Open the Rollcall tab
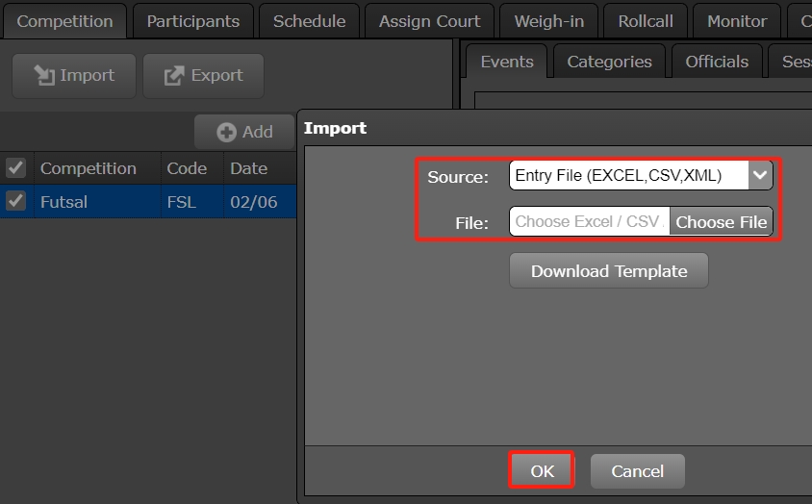The height and width of the screenshot is (504, 812). point(646,21)
